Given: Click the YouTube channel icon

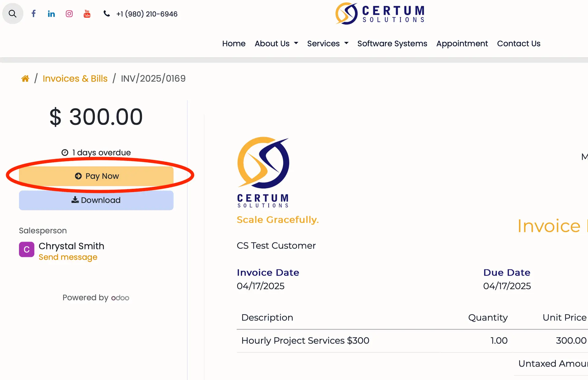Looking at the screenshot, I should 87,13.
